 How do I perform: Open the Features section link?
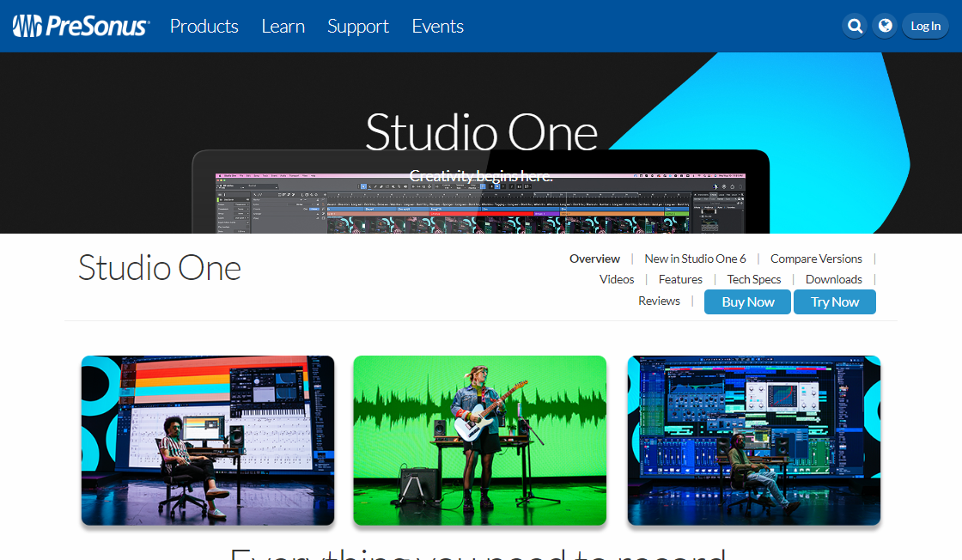click(680, 279)
